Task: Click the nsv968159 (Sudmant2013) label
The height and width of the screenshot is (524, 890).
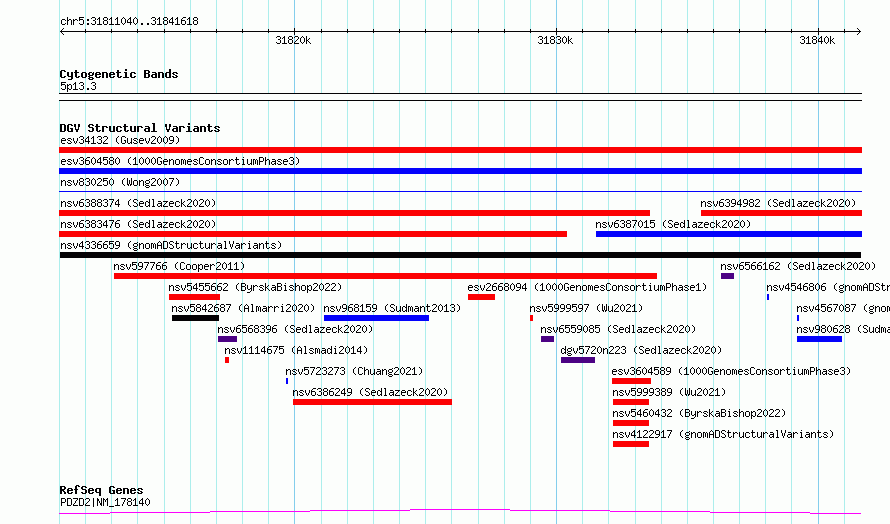Action: pyautogui.click(x=392, y=308)
